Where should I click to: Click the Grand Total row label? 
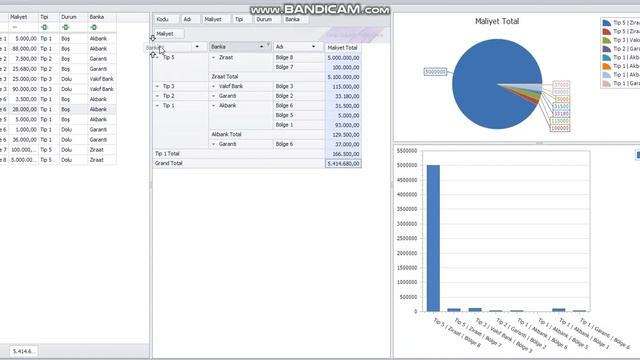(x=239, y=163)
